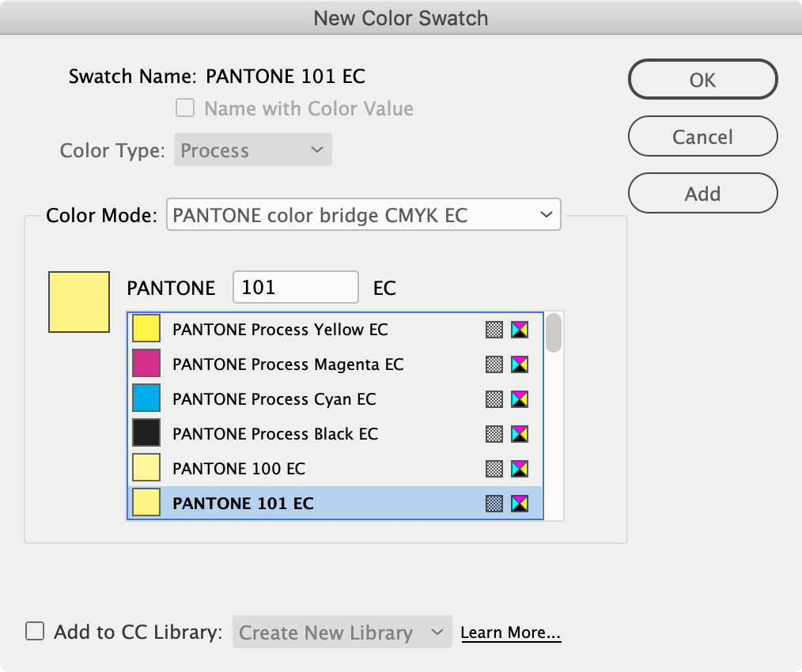Image resolution: width=802 pixels, height=672 pixels.
Task: Click the grid icon next to PANTONE Process Cyan EC
Action: 494,399
